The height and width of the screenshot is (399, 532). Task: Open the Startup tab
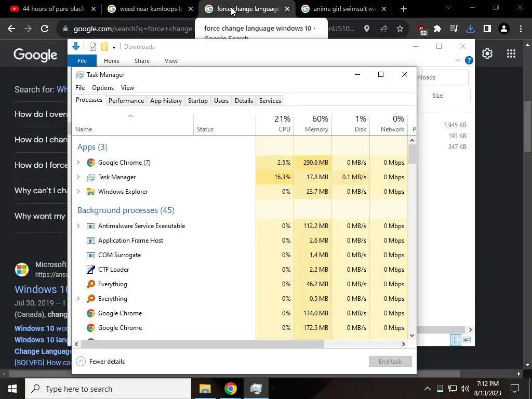198,101
